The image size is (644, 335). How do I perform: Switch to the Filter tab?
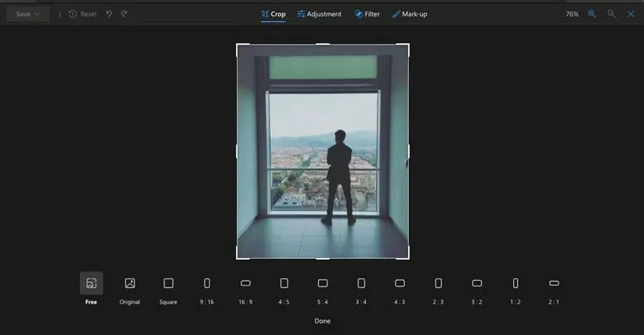[367, 14]
